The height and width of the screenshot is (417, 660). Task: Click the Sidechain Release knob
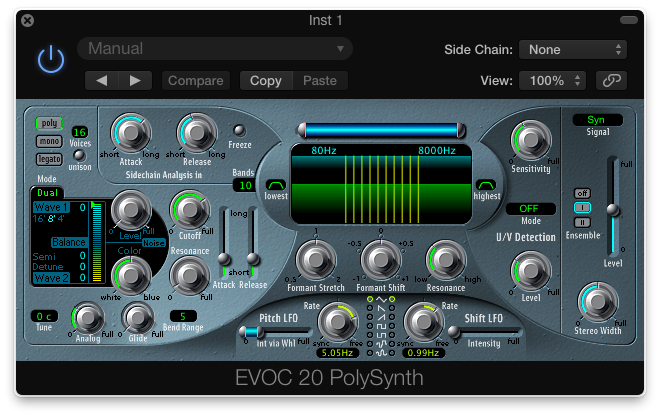coord(197,133)
